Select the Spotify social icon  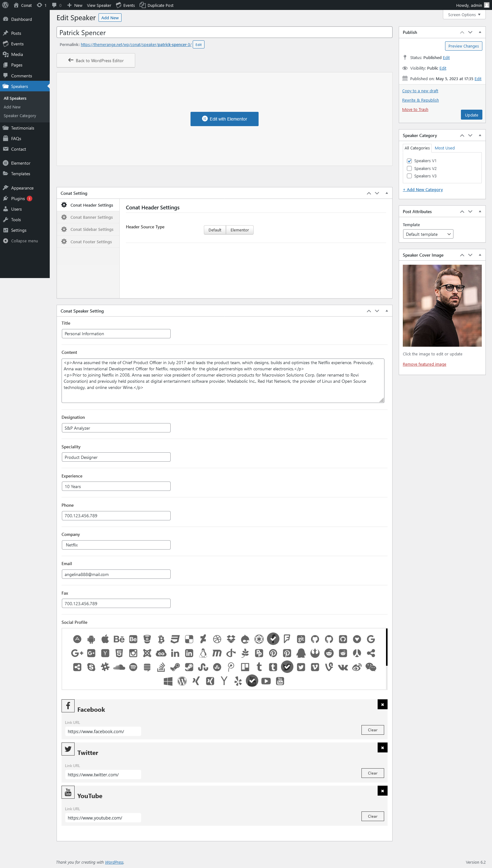pyautogui.click(x=133, y=667)
